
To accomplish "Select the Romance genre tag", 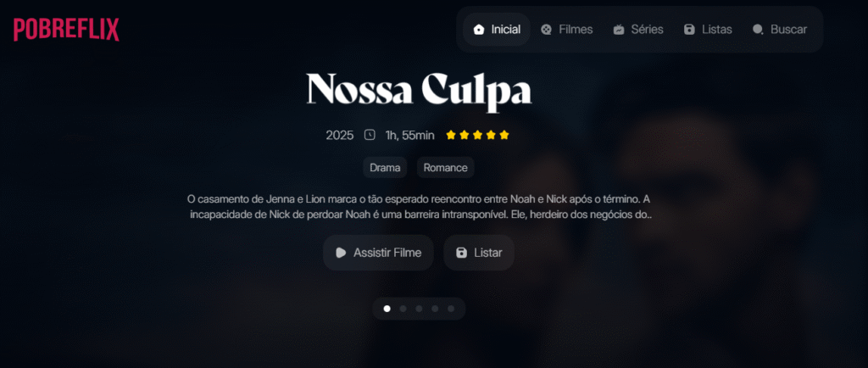I will click(x=446, y=168).
